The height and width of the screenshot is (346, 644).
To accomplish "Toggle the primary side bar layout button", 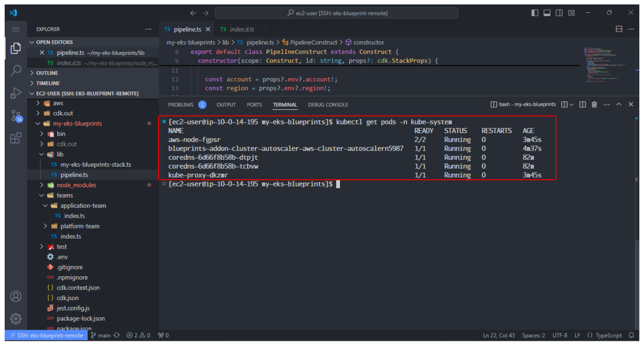I will tap(535, 13).
